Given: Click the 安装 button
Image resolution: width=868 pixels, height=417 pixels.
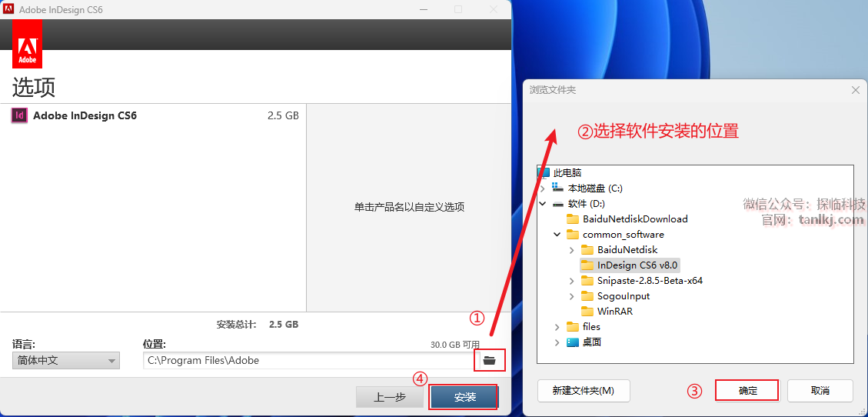Looking at the screenshot, I should click(464, 397).
